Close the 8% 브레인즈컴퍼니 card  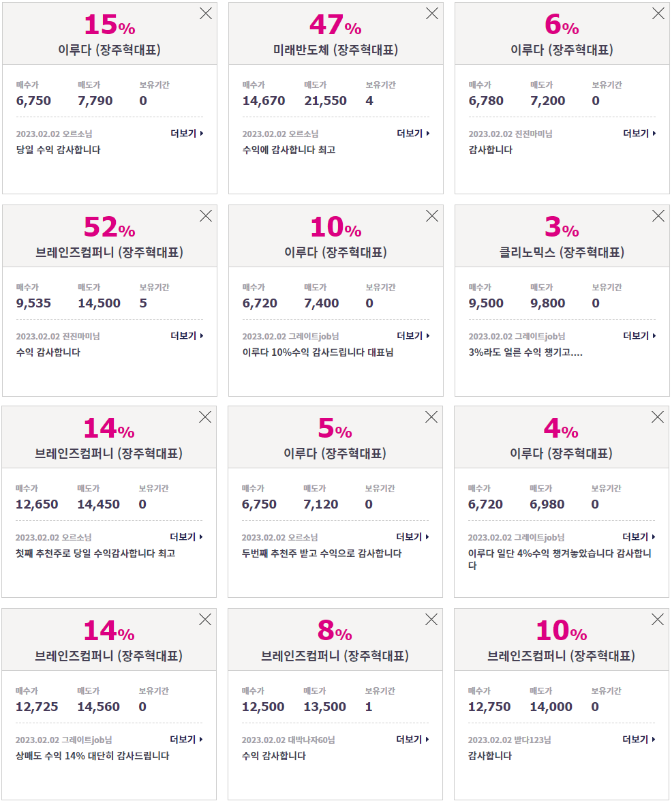(x=431, y=620)
